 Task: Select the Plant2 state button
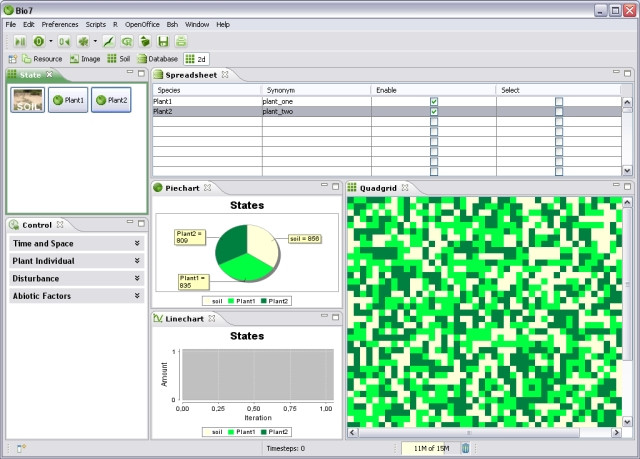[x=111, y=100]
